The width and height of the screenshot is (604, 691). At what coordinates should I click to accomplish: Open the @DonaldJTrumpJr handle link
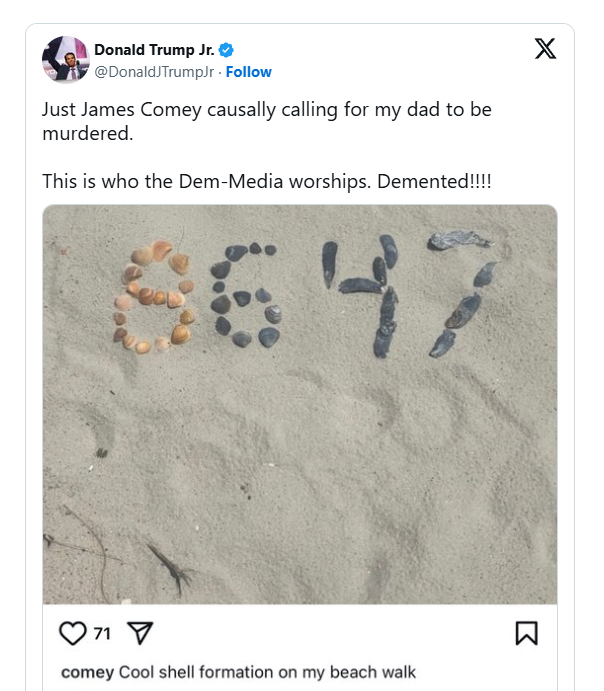[x=155, y=72]
